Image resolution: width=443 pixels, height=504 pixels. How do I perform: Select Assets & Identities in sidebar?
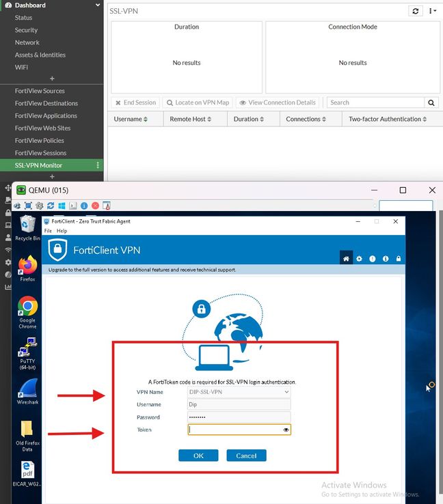tap(40, 55)
